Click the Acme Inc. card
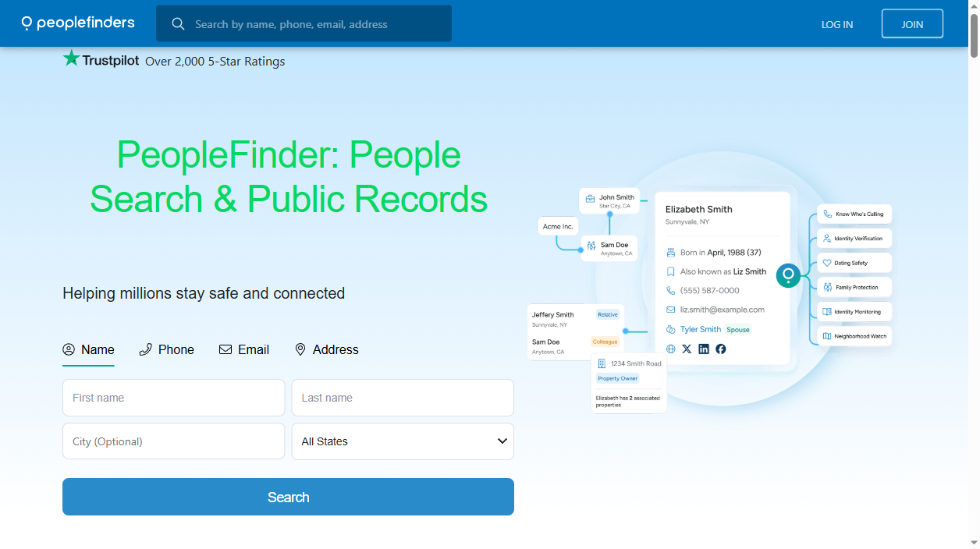The height and width of the screenshot is (549, 980). pyautogui.click(x=558, y=226)
